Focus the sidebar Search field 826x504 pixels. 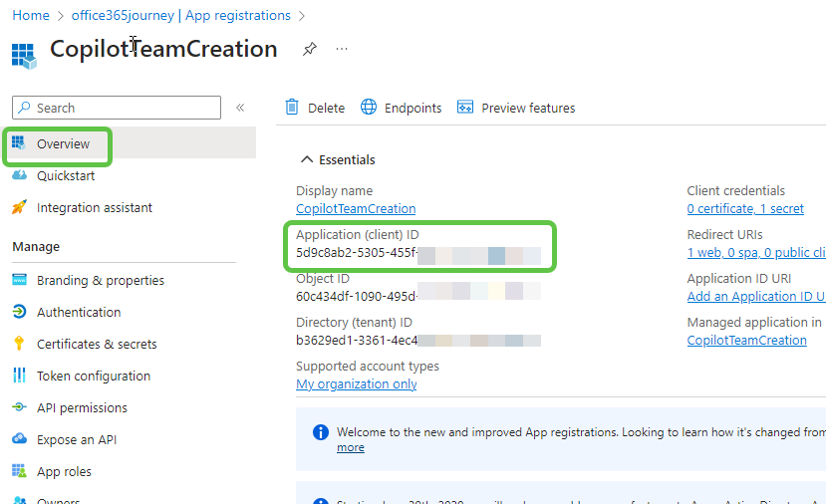point(117,108)
